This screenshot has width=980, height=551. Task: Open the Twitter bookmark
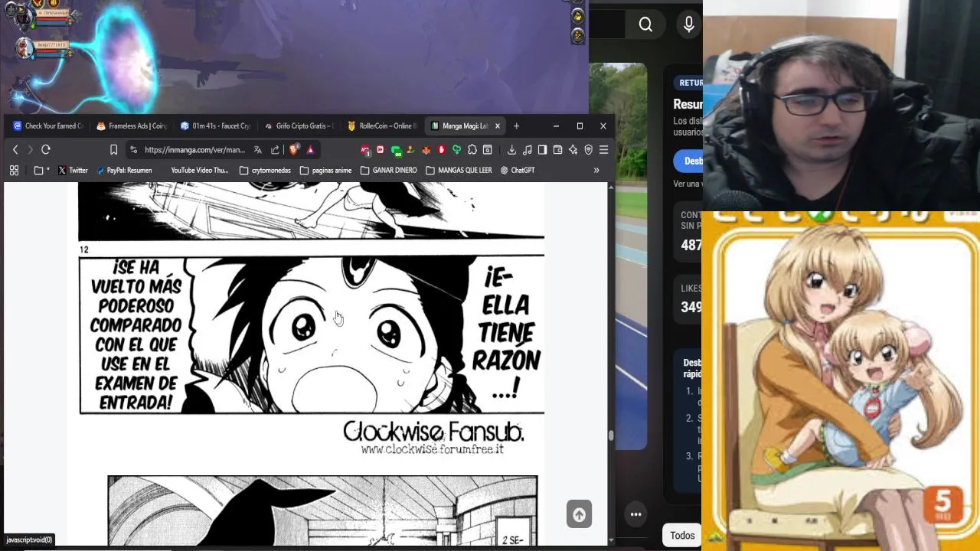click(73, 171)
